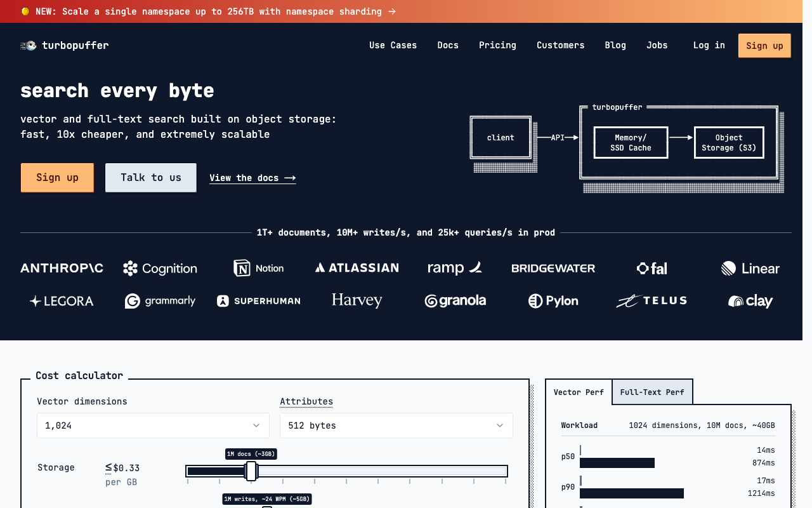Click the Atlassian customer logo
Screen dimensions: 812x508
coord(357,268)
